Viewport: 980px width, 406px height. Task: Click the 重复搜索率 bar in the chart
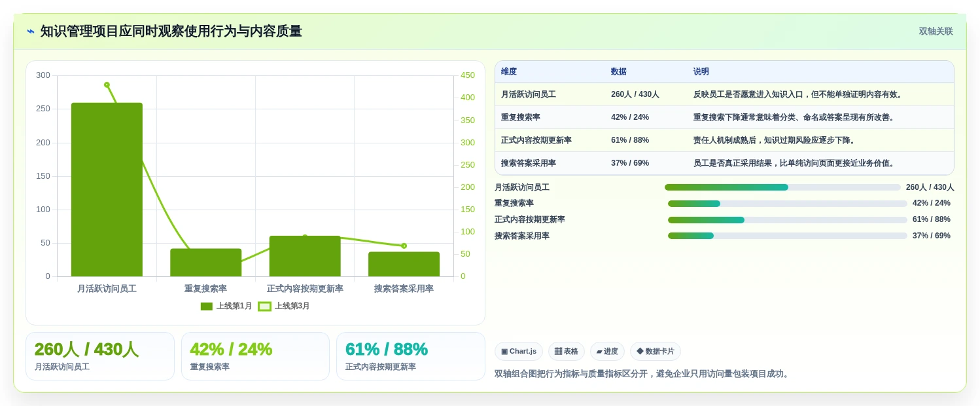pos(206,263)
